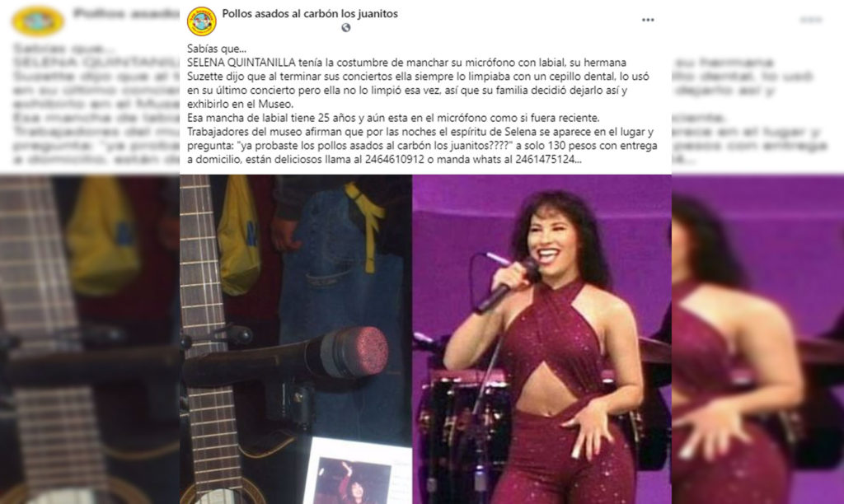Click the blurred page title at top left
Screen dimensions: 844x504
(126, 13)
